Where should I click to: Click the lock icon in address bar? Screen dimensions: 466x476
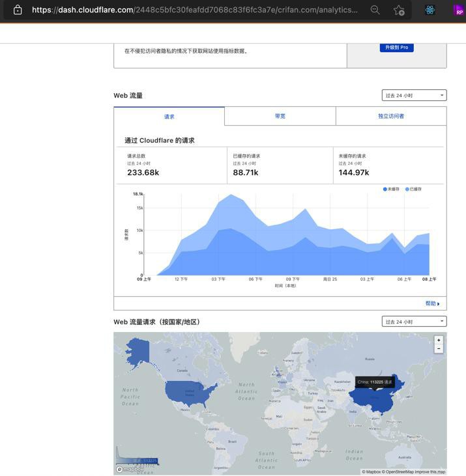pyautogui.click(x=18, y=10)
